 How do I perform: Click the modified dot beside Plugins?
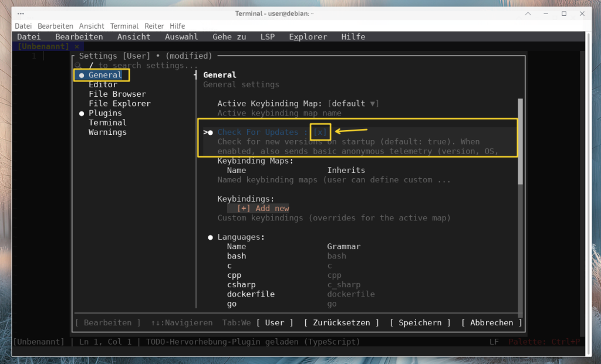click(x=82, y=113)
